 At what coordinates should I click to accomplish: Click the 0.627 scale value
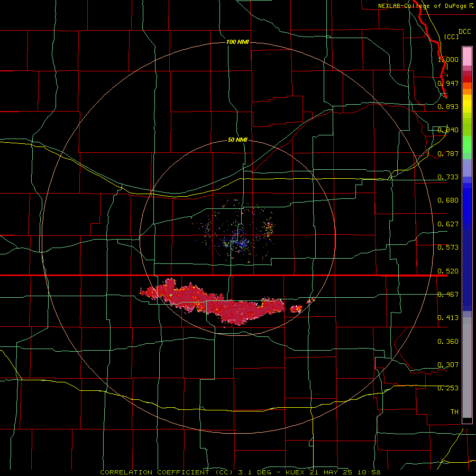(448, 224)
